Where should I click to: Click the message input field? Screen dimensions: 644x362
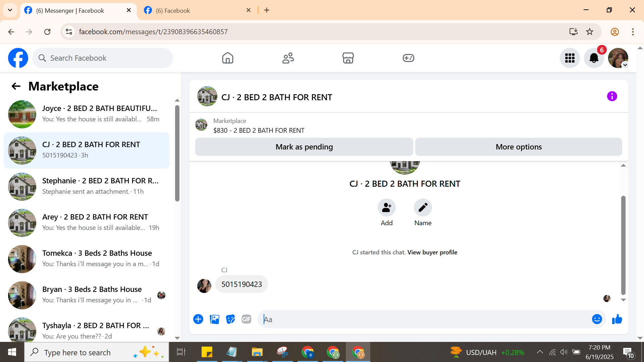coord(426,319)
